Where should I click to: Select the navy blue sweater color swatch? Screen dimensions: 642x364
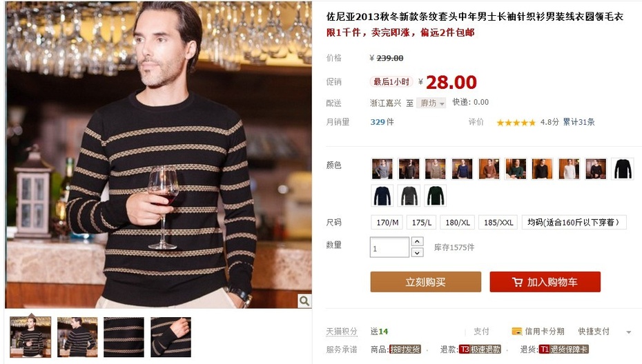tap(382, 196)
